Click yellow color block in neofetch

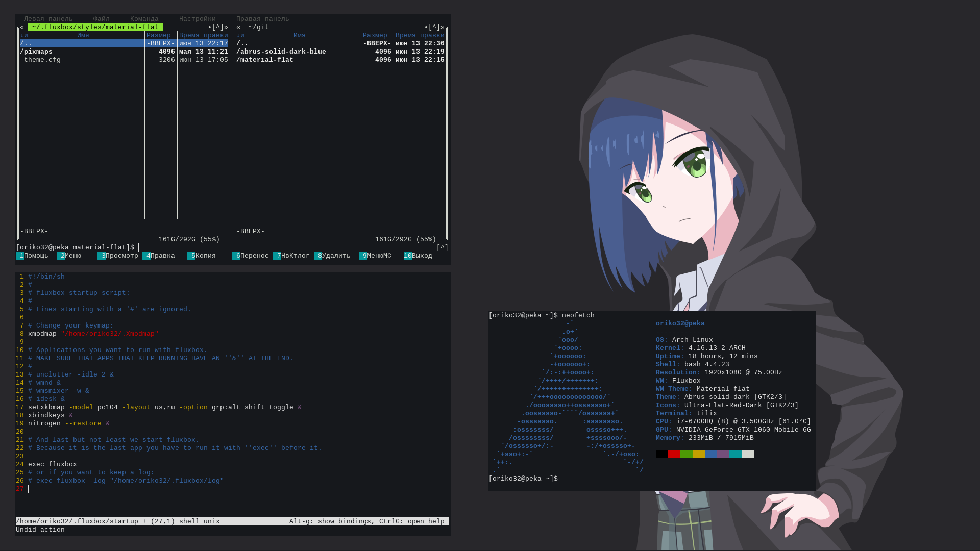(699, 454)
